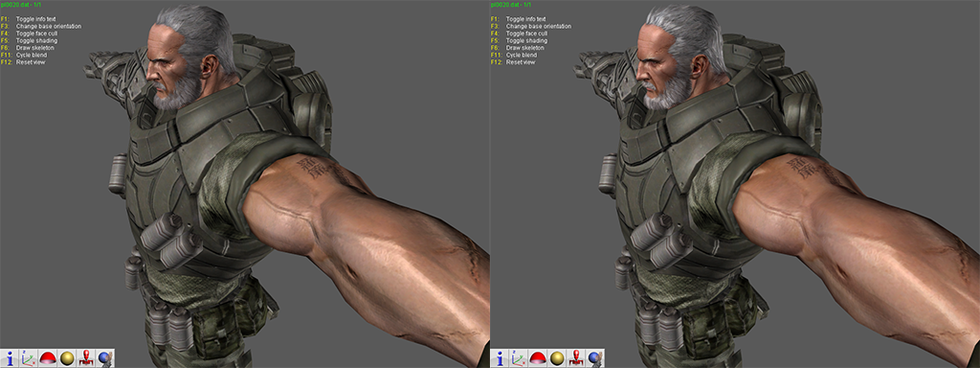This screenshot has width=980, height=368.
Task: Select the red dome icon in right viewer
Action: coord(538,358)
